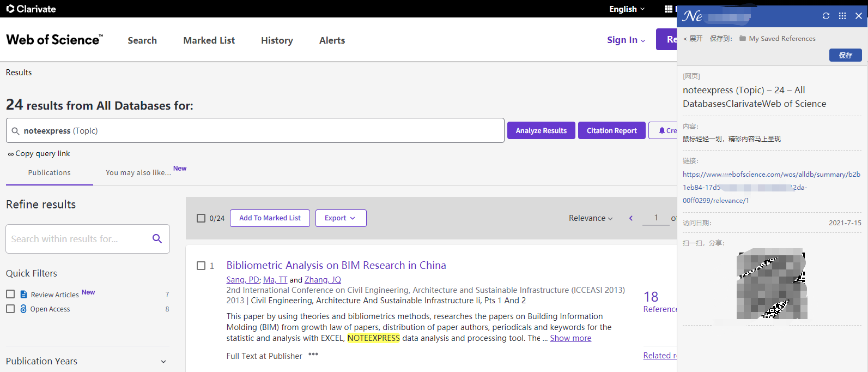Click author link Zhang, JQ
Viewport: 868px width, 372px height.
coord(323,280)
